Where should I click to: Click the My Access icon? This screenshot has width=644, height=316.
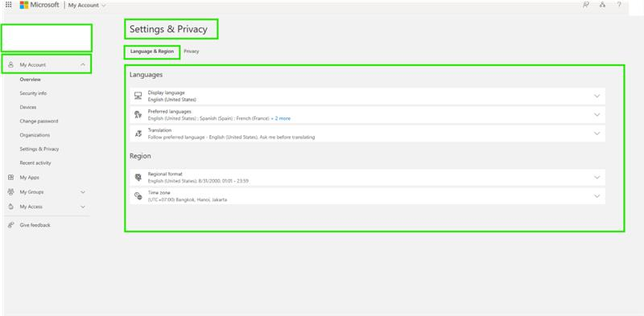(11, 207)
